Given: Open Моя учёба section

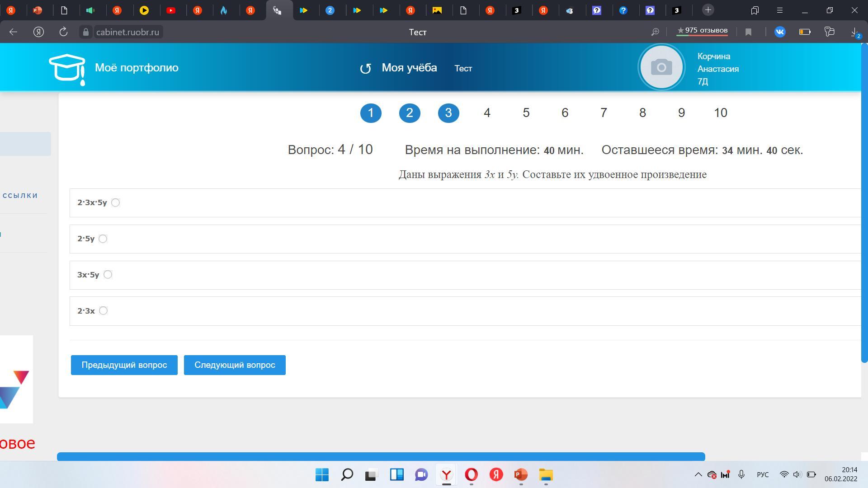Looking at the screenshot, I should coord(409,68).
